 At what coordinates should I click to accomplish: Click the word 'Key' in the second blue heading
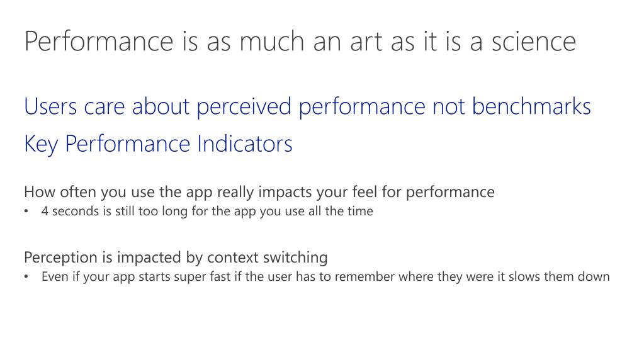click(x=41, y=145)
